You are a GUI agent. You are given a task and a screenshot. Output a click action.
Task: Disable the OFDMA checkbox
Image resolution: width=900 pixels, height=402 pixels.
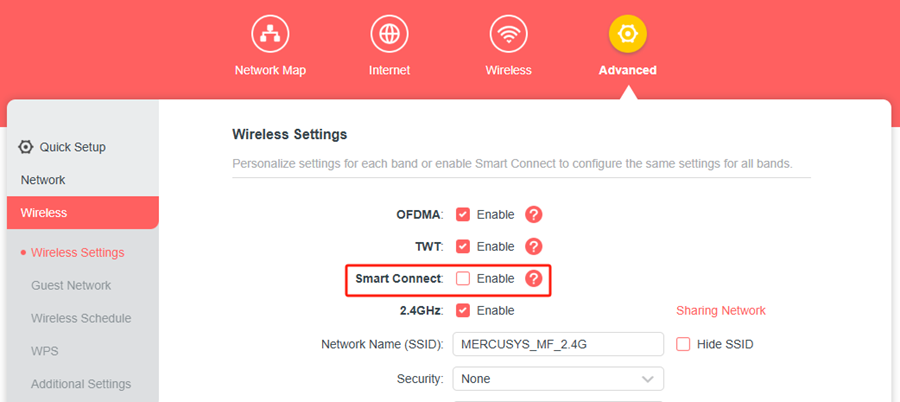point(463,214)
